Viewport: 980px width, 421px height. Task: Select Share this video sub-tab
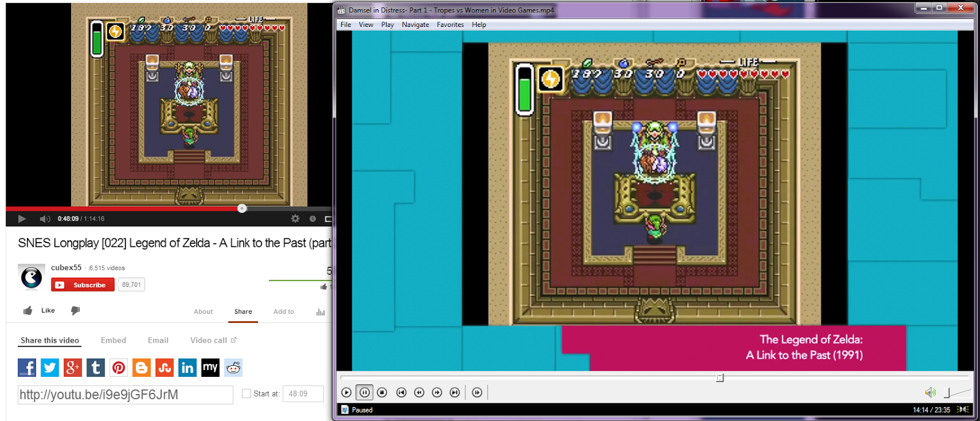click(50, 340)
